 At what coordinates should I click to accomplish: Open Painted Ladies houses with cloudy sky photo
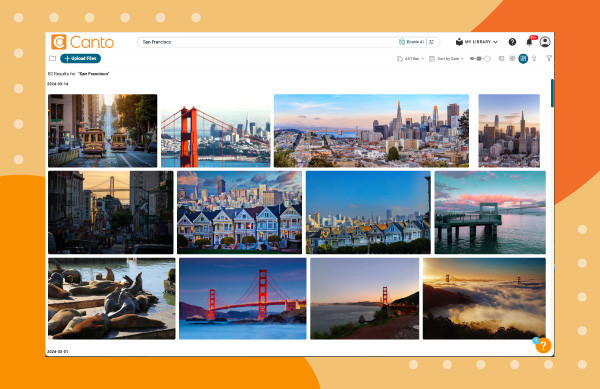239,212
